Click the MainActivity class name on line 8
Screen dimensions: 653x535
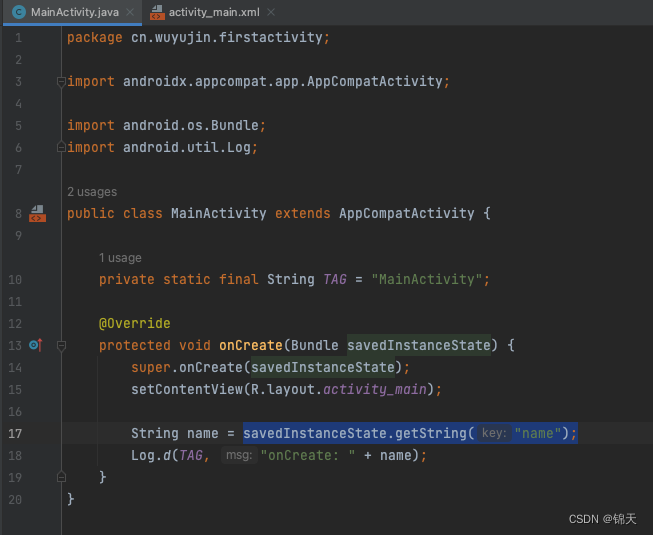(219, 214)
